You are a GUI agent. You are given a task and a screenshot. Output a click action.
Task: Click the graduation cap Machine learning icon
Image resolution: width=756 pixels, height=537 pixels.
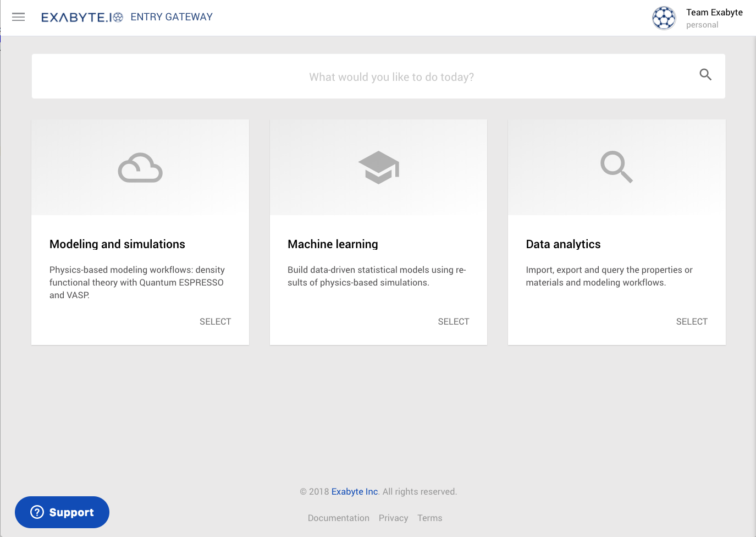378,167
